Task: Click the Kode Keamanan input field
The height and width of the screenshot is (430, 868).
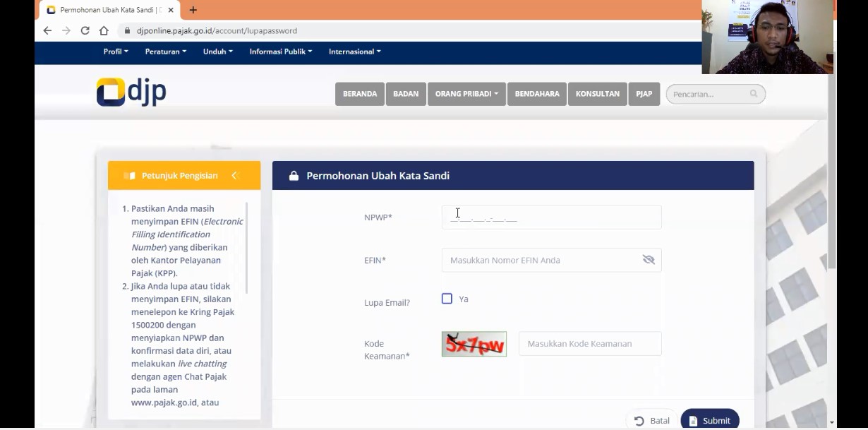Action: pos(590,344)
